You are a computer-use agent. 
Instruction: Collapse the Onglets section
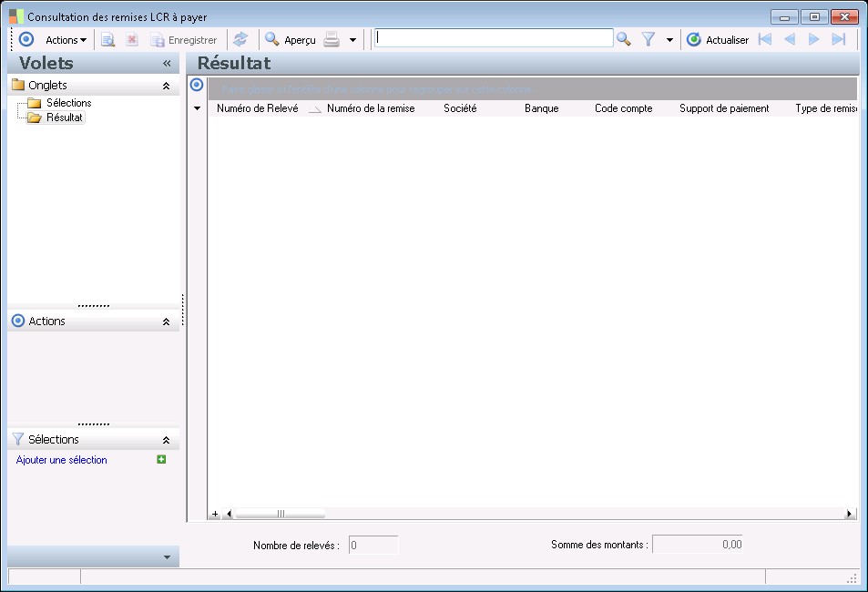pos(166,86)
